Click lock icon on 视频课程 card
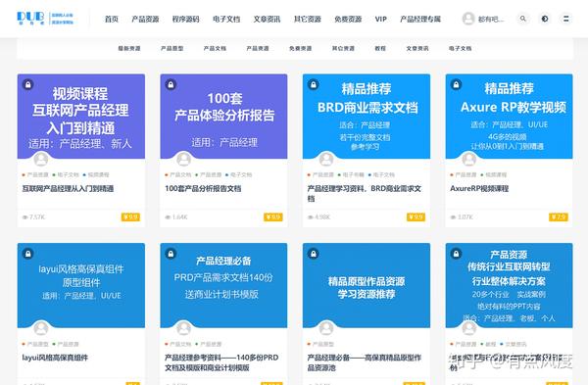 tap(27, 84)
